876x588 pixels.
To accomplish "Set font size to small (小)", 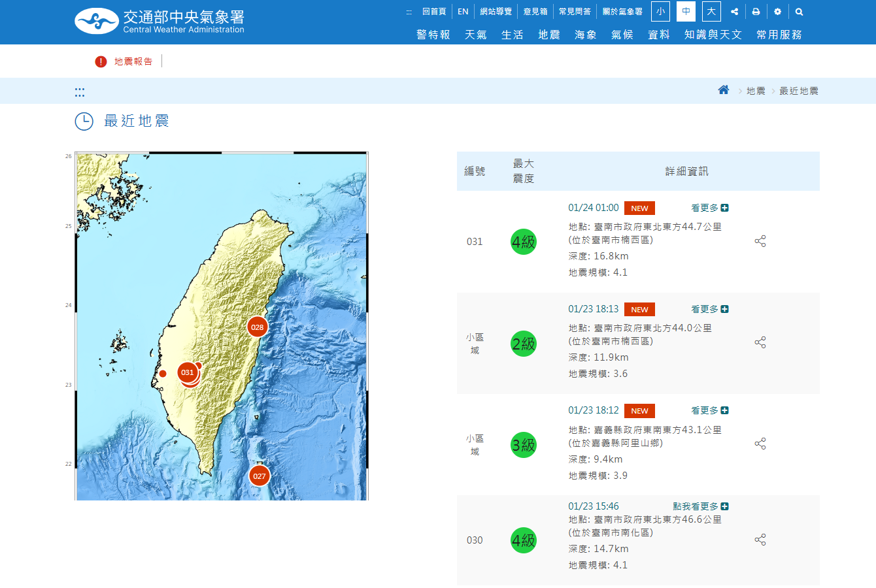I will [x=660, y=11].
